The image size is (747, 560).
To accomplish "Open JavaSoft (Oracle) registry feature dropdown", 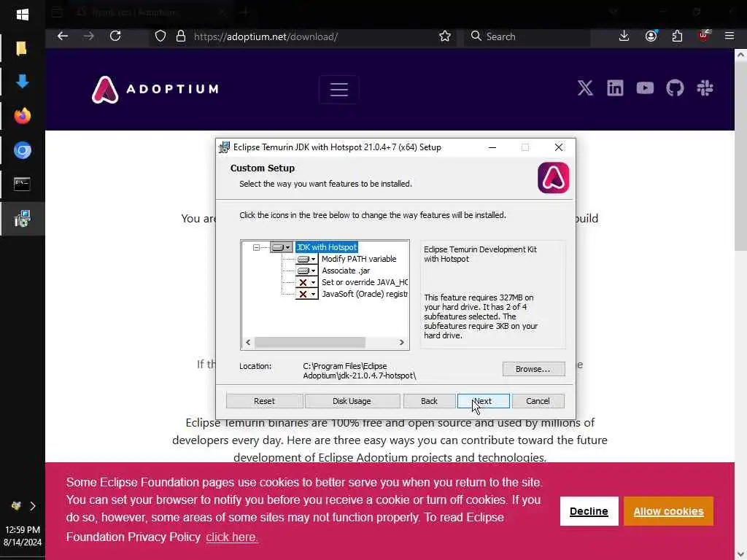I will point(307,294).
